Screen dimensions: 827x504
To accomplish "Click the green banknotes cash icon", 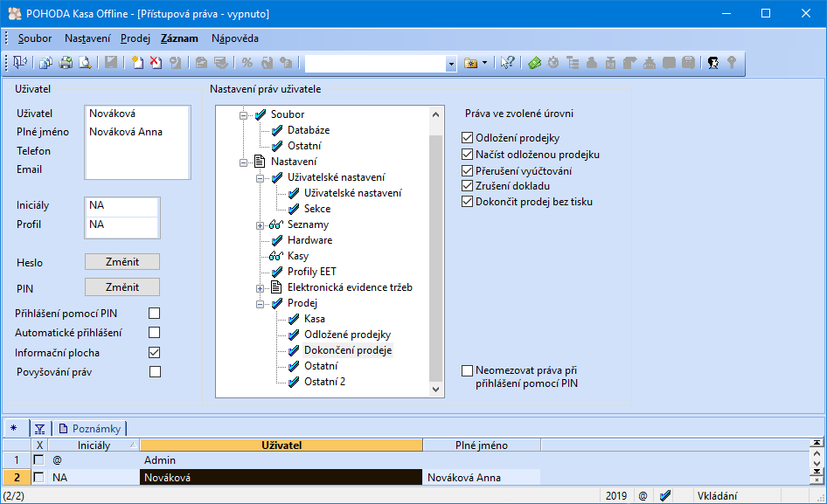I will 534,63.
